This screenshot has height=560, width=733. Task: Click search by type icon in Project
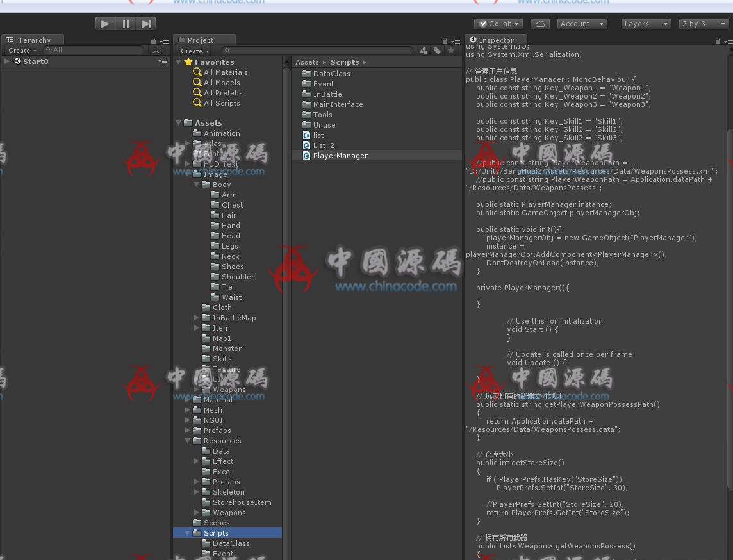tap(424, 51)
